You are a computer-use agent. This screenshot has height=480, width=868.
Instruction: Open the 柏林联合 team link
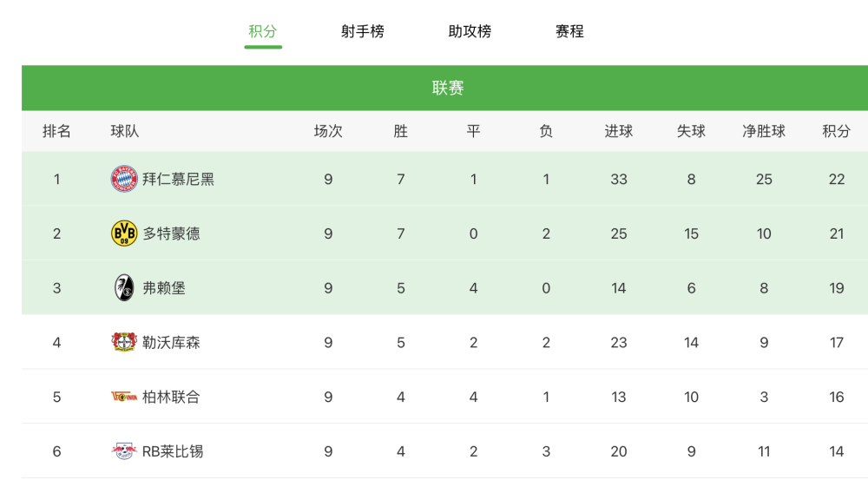(x=171, y=397)
